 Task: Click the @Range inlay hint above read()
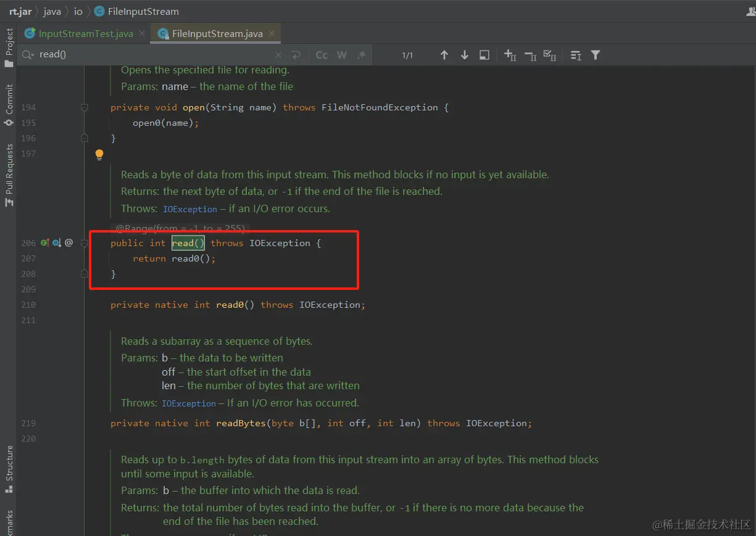(181, 228)
